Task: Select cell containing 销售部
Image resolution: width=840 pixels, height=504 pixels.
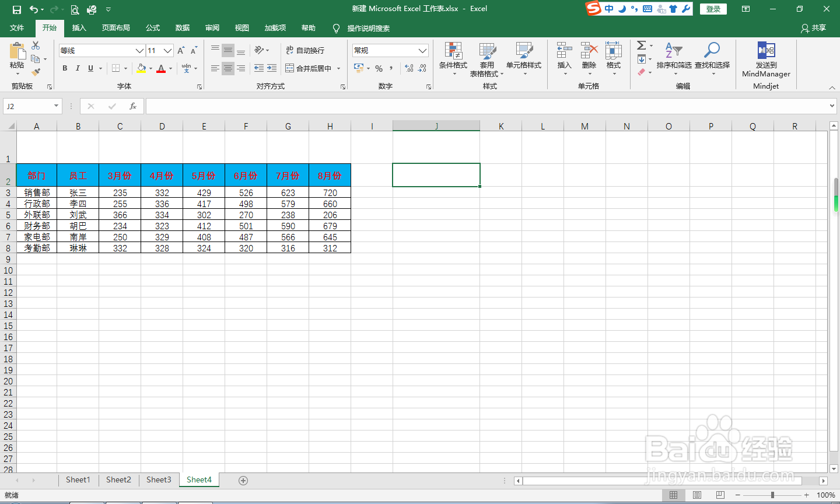Action: pyautogui.click(x=37, y=192)
